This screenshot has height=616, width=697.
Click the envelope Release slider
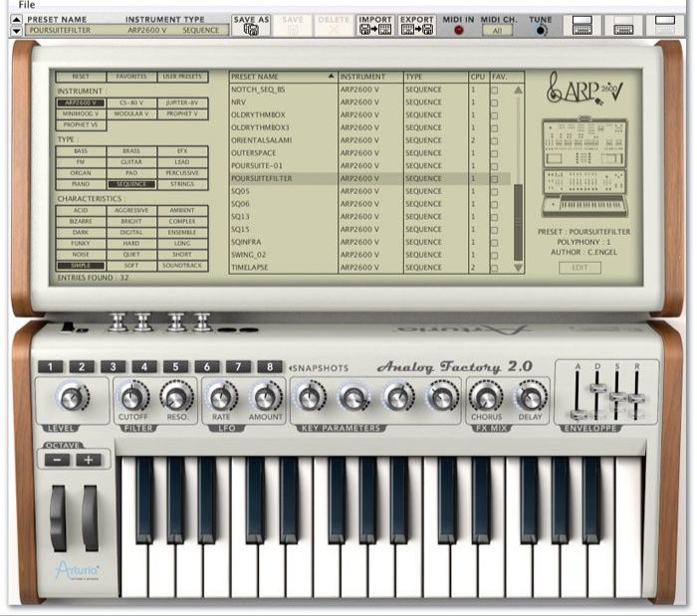[636, 397]
